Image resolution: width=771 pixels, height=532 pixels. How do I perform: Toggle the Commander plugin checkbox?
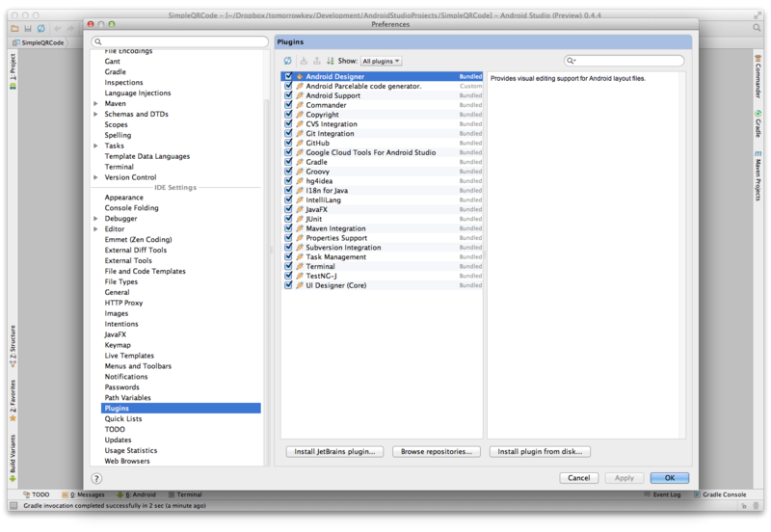[x=288, y=105]
